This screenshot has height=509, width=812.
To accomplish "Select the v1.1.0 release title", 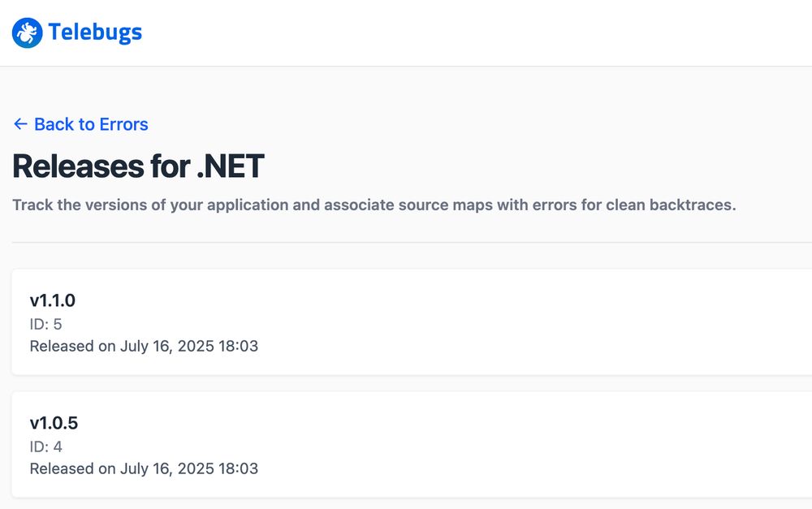I will click(52, 300).
